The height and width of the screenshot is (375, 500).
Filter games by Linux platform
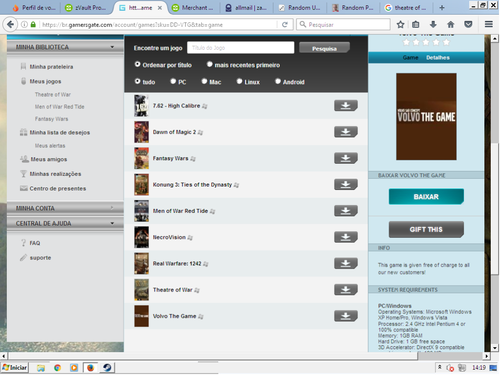click(239, 81)
